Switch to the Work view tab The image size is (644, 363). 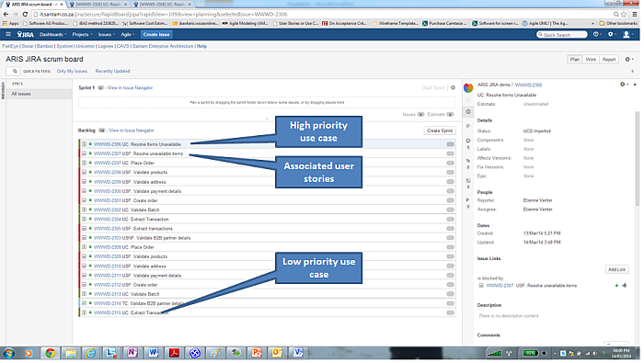coord(591,60)
